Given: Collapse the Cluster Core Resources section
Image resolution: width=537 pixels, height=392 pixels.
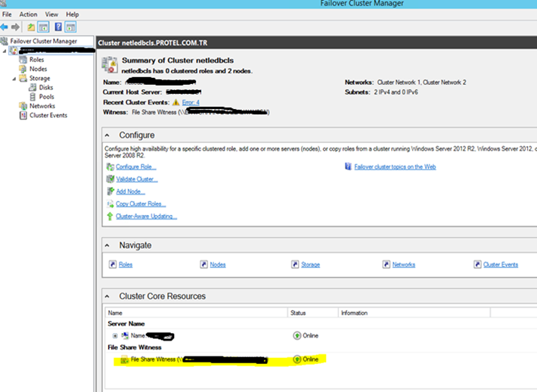Looking at the screenshot, I should tap(108, 296).
